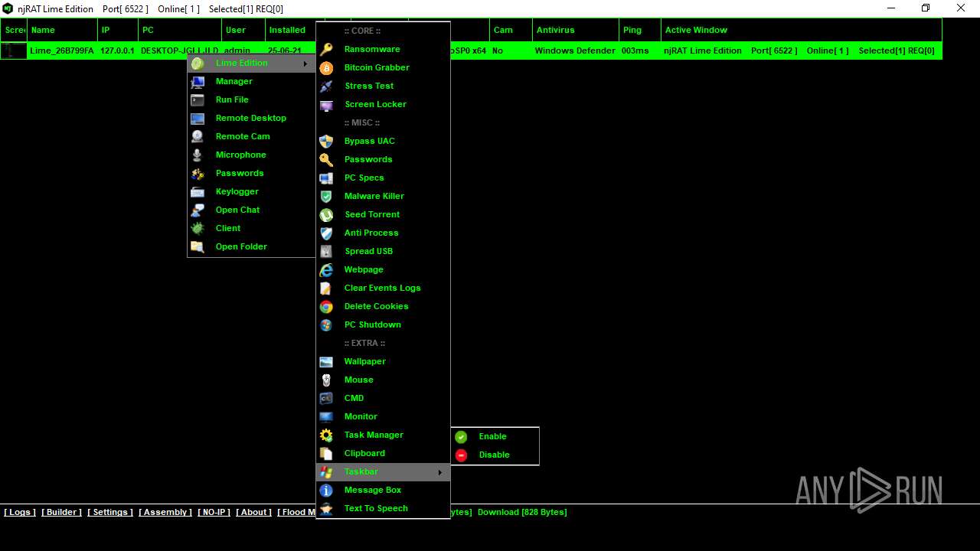Click the Message Box info icon
Image resolution: width=980 pixels, height=551 pixels.
tap(326, 490)
